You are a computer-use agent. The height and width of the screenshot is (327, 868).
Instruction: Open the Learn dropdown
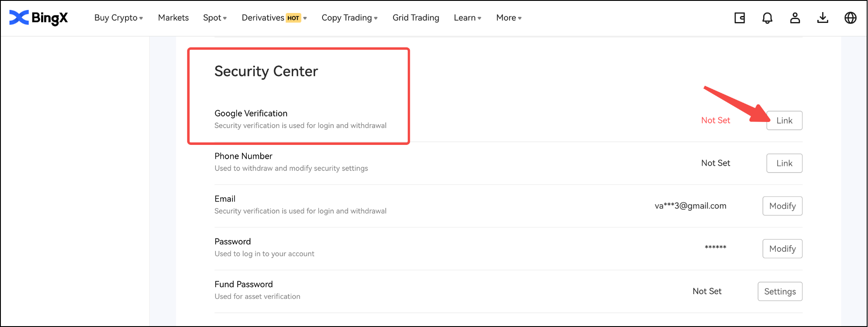point(467,18)
